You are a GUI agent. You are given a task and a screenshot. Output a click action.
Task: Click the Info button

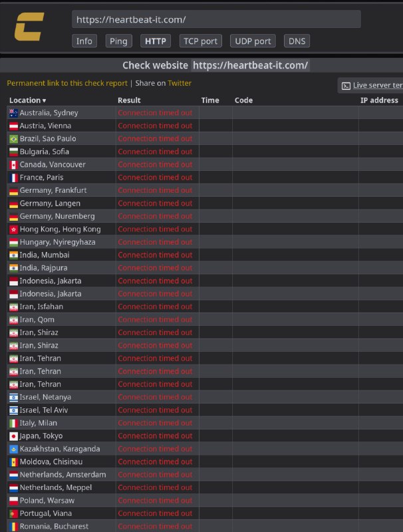[x=84, y=41]
